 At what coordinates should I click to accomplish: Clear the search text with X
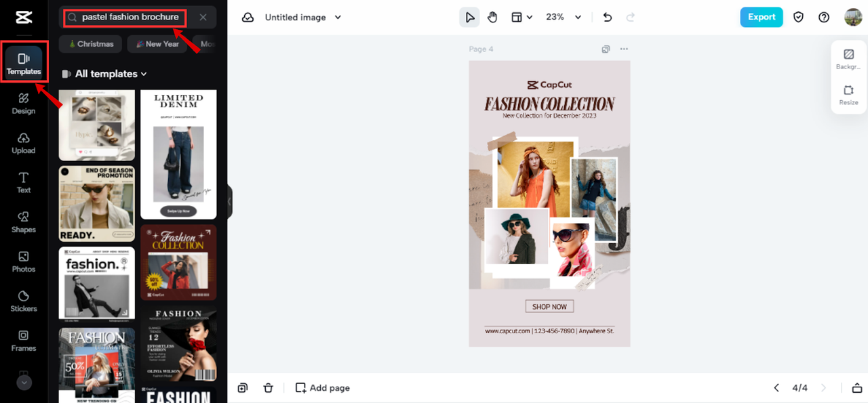203,17
